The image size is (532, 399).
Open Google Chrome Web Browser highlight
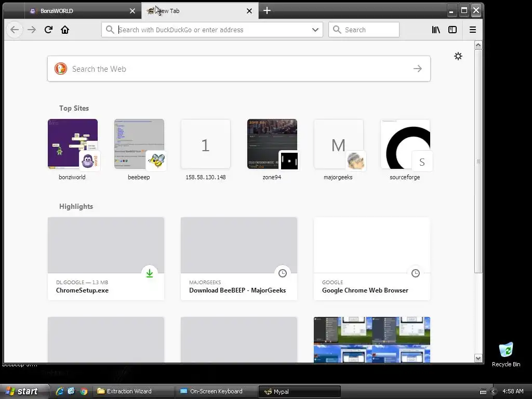point(372,259)
